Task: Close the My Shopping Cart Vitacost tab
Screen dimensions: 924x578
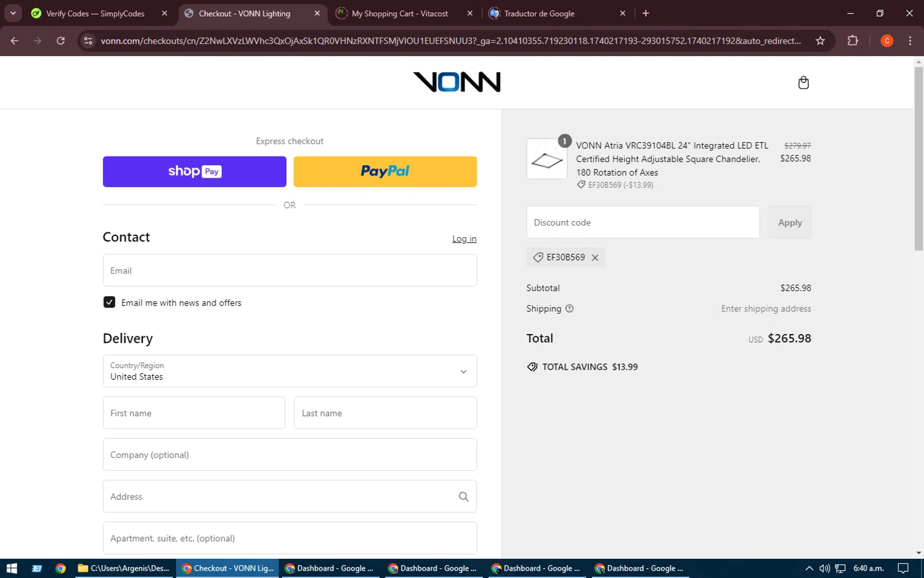Action: click(470, 13)
